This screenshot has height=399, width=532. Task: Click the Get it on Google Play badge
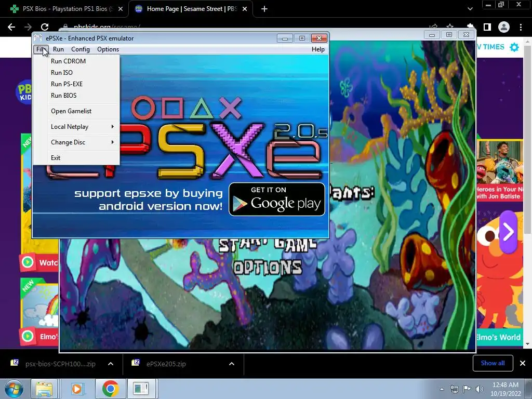point(277,199)
